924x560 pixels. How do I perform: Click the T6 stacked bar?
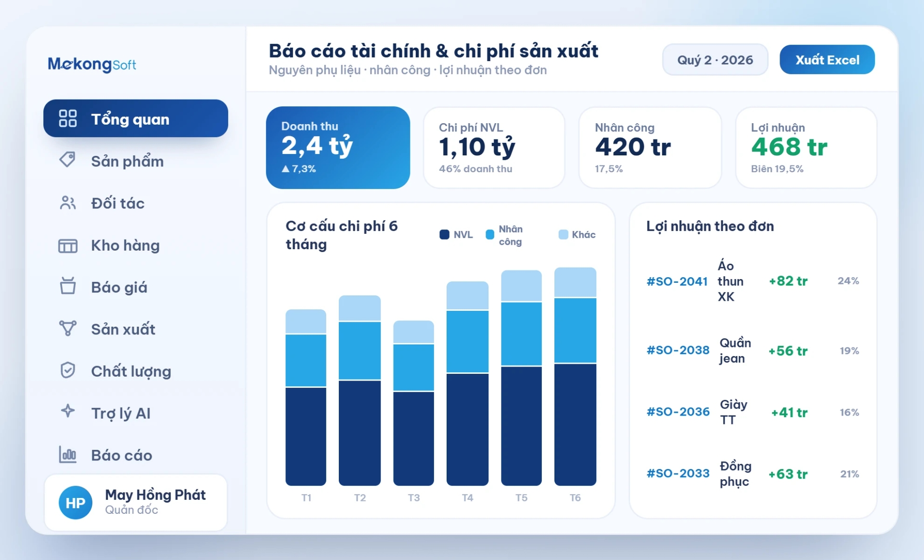pos(575,377)
